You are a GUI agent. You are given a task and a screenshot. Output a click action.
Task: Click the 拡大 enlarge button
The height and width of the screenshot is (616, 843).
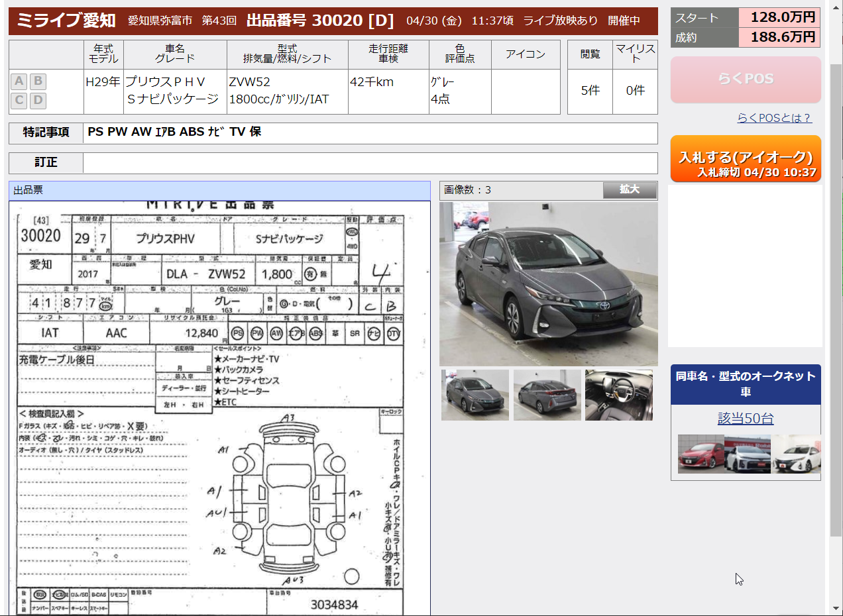coord(630,190)
